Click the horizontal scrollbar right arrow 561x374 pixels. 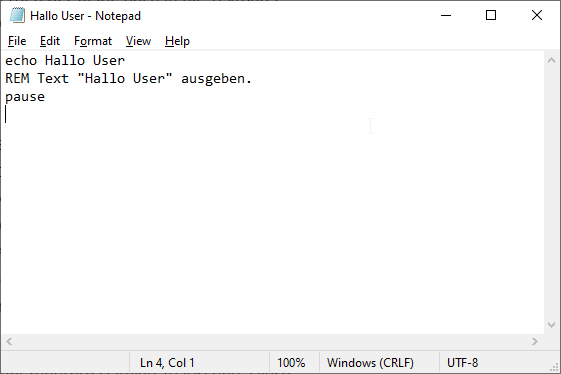pos(535,341)
